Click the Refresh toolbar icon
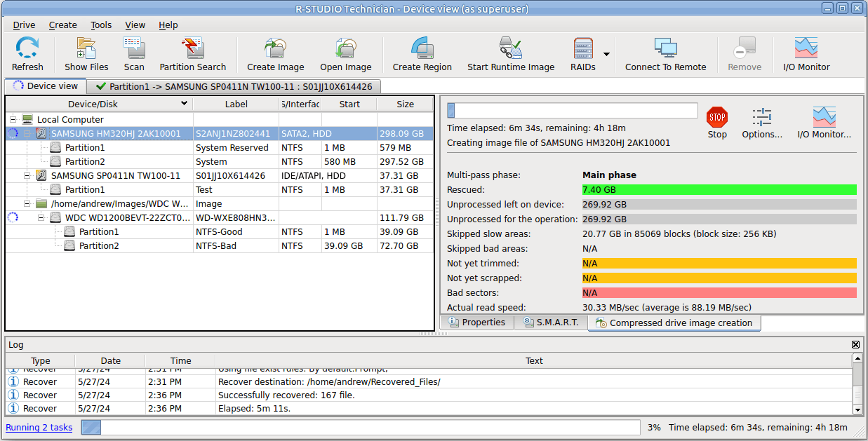The height and width of the screenshot is (441, 868). pyautogui.click(x=27, y=48)
